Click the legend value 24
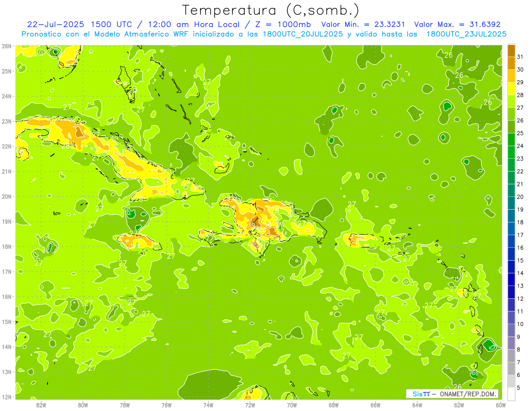This screenshot has width=532, height=411. (x=521, y=145)
